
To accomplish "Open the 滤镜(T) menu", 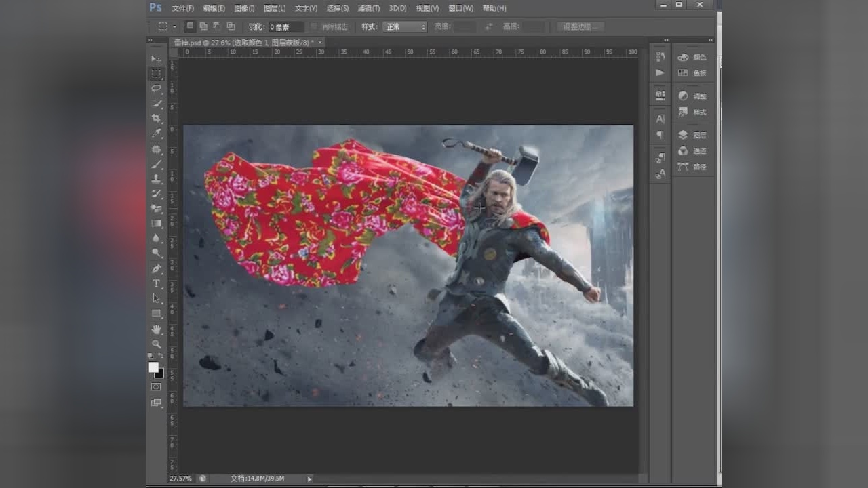I will click(x=369, y=8).
